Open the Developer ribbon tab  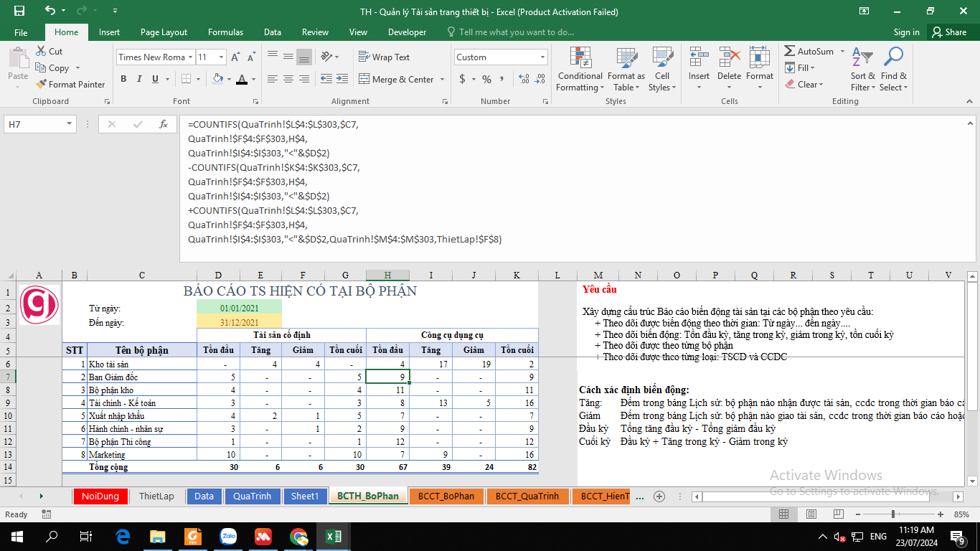407,32
